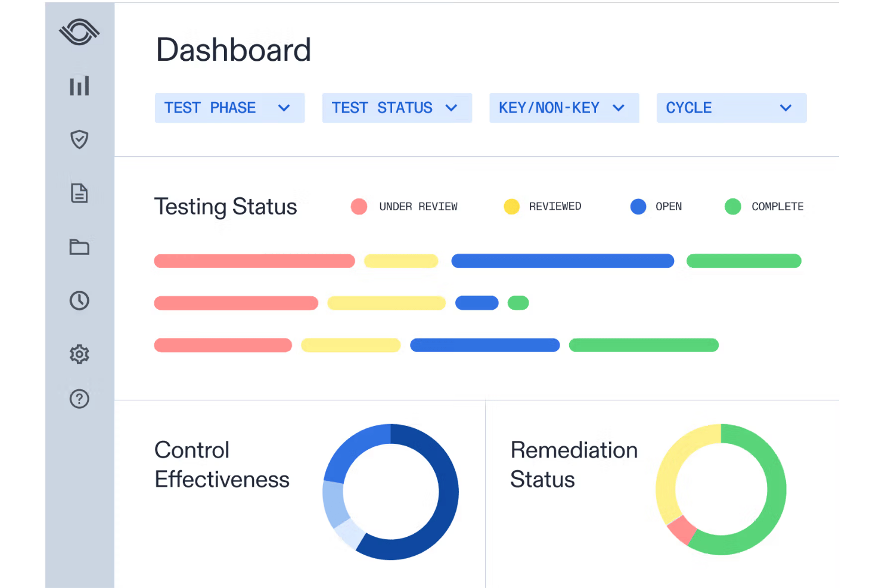The image size is (882, 588).
Task: Select the small green bar in second row
Action: [x=518, y=303]
